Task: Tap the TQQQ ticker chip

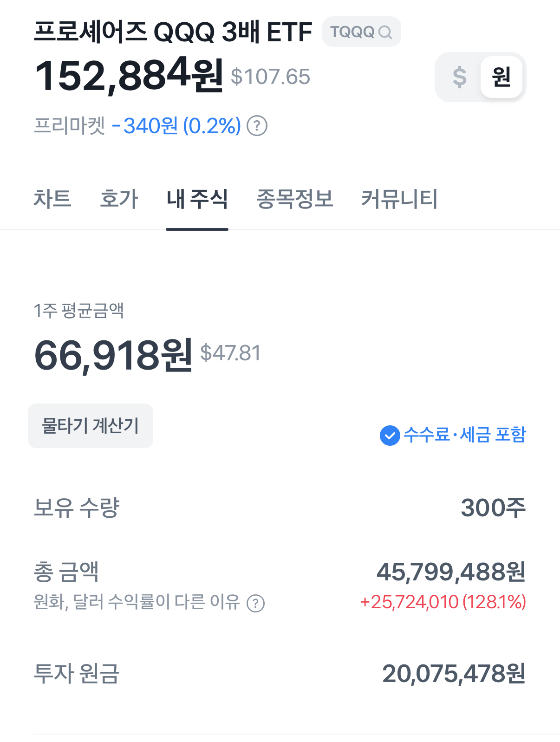Action: coord(353,32)
